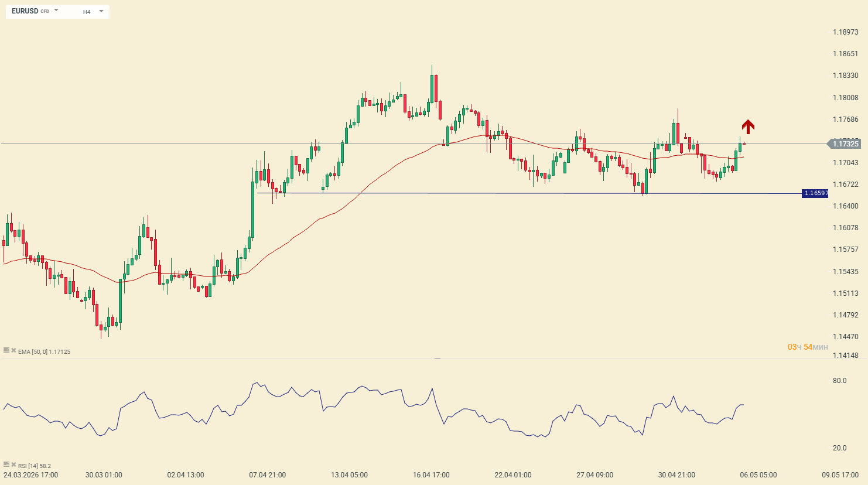The width and height of the screenshot is (868, 485).
Task: Expand the H4 timeframe dropdown
Action: (101, 11)
